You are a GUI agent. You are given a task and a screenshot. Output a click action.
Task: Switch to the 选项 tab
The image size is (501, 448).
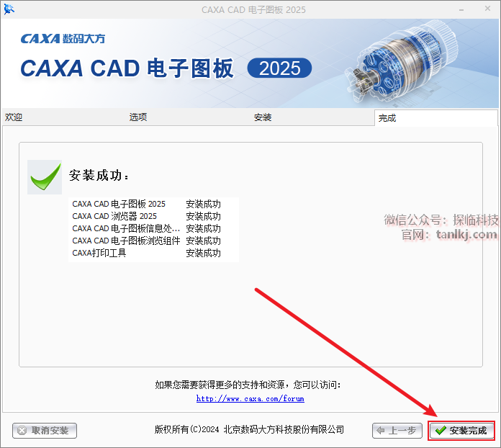[x=138, y=117]
